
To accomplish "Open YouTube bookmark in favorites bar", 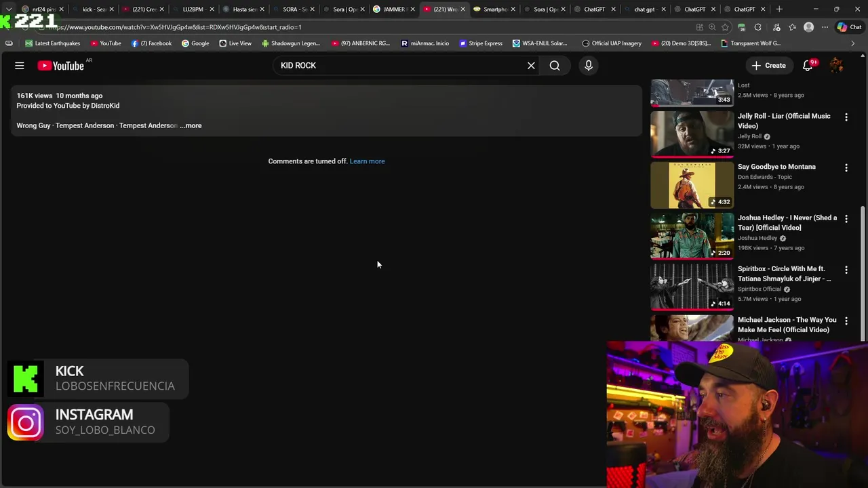I will [105, 43].
